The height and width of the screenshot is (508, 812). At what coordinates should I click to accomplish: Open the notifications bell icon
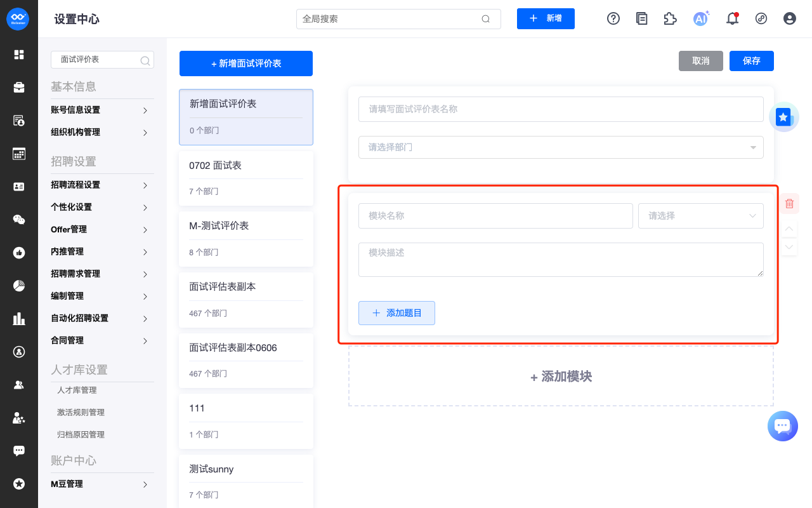[x=733, y=18]
